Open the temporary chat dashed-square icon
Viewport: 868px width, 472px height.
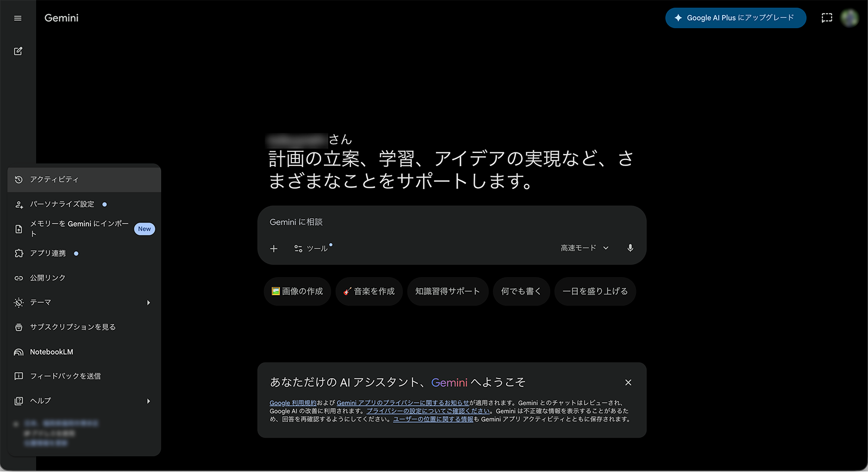[827, 18]
